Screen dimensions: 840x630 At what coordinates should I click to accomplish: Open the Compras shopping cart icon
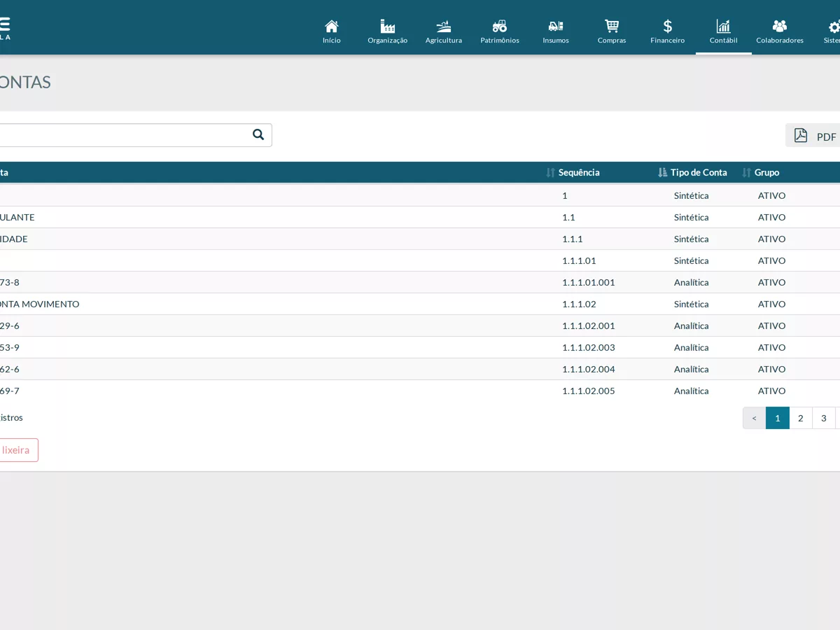pos(612,27)
